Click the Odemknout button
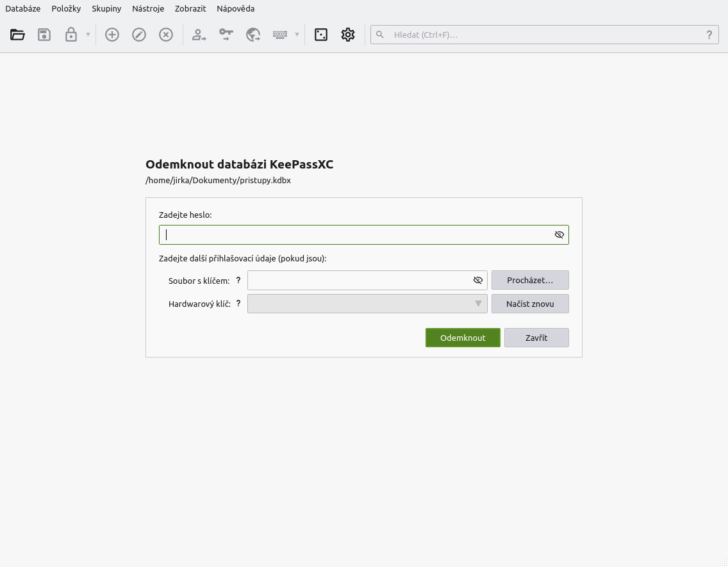 click(463, 338)
